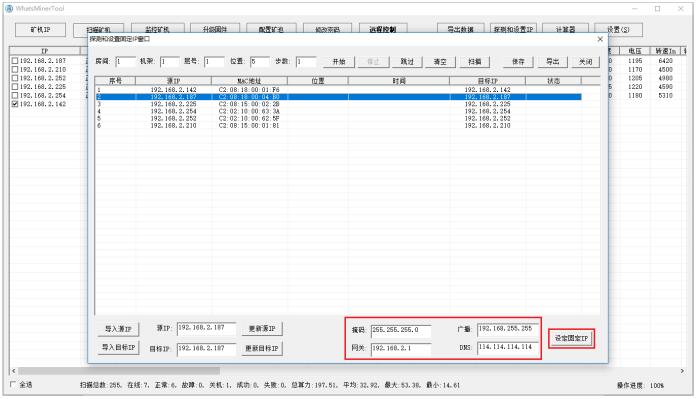
Task: Click the 扫描 button in the dialog
Action: tap(474, 62)
